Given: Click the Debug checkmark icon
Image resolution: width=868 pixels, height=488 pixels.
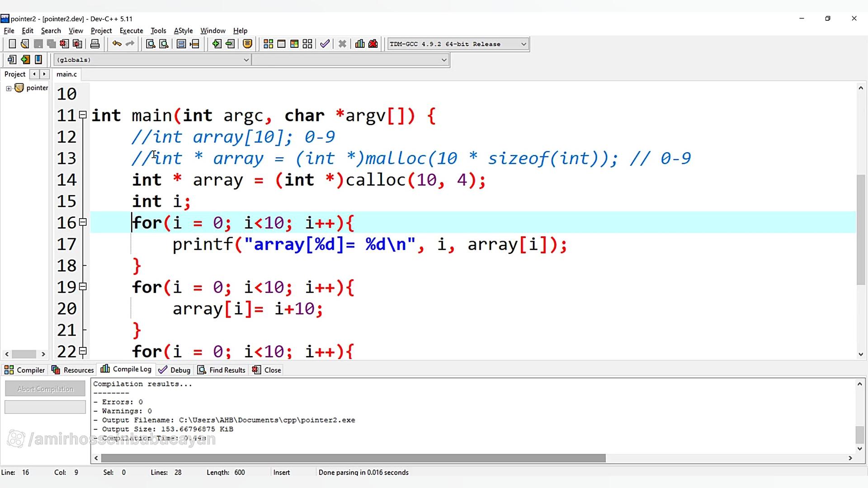Looking at the screenshot, I should pyautogui.click(x=325, y=44).
